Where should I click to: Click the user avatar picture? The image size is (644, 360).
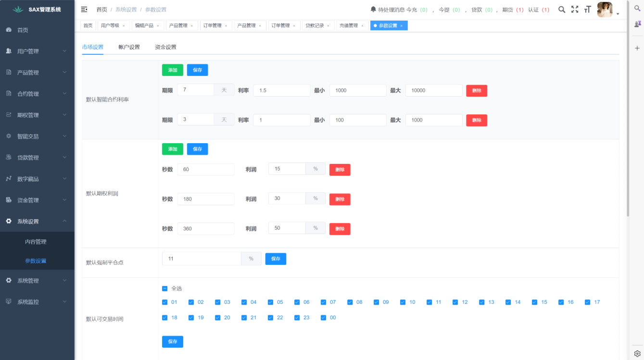tap(605, 10)
